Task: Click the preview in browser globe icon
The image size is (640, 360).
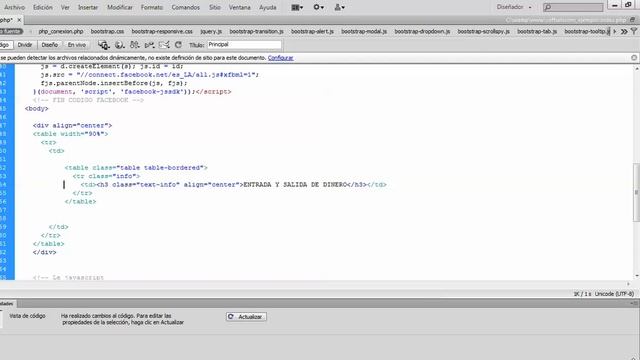Action: pos(119,45)
